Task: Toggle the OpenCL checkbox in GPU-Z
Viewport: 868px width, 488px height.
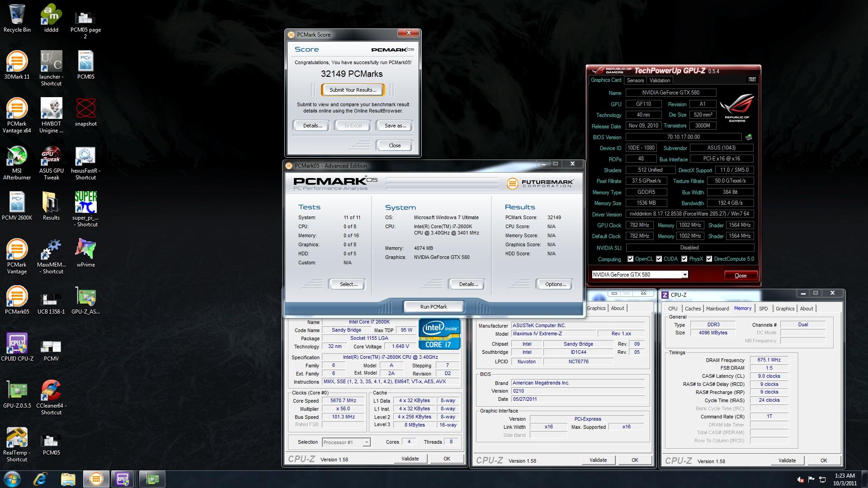Action: pos(630,259)
